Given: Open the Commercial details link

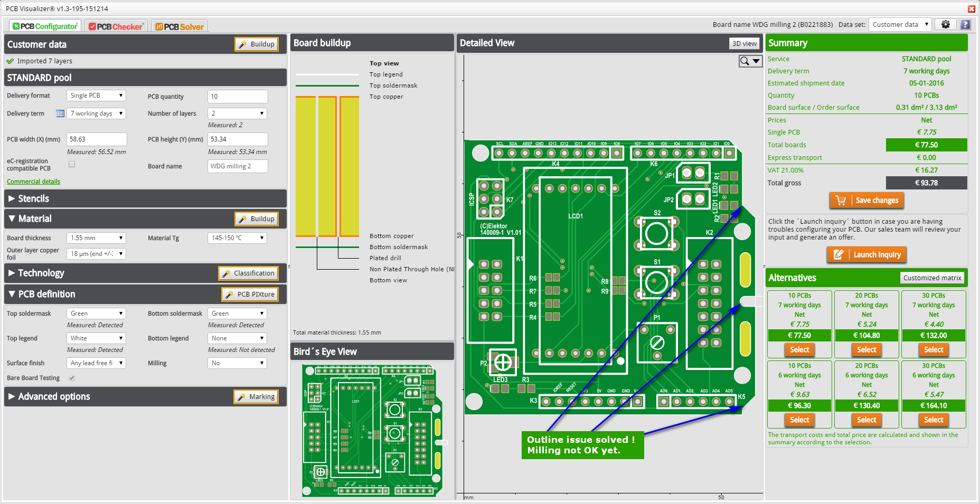Looking at the screenshot, I should [33, 182].
